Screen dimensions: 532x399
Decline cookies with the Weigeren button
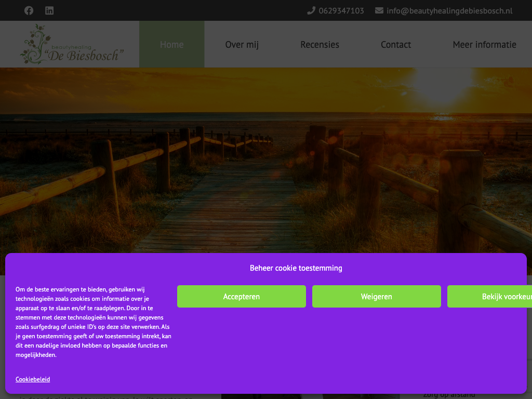[x=376, y=297]
